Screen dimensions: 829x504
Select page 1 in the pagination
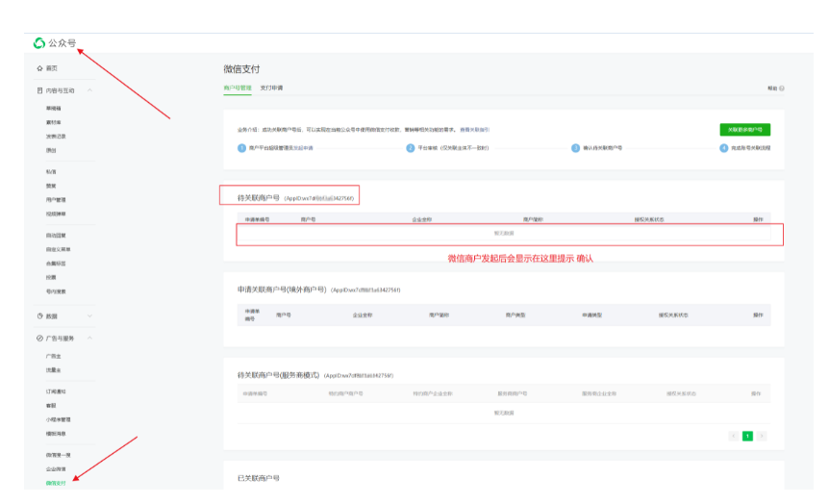click(747, 436)
